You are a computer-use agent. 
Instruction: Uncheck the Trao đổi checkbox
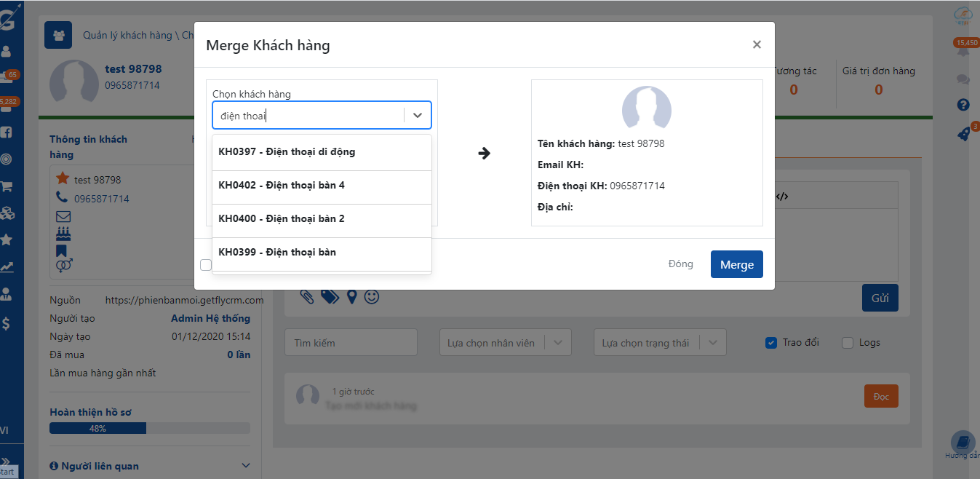[x=771, y=343]
